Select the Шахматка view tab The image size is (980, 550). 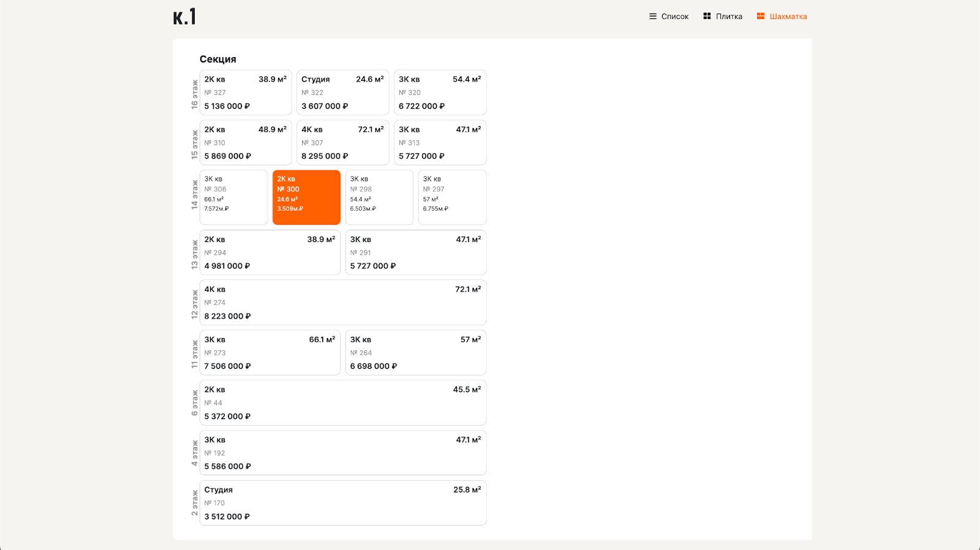782,17
